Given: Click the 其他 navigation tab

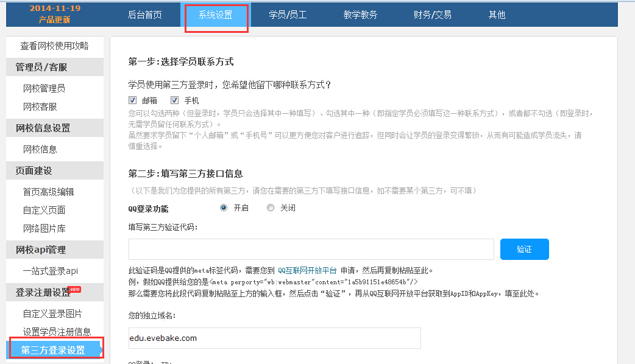Looking at the screenshot, I should click(x=497, y=15).
